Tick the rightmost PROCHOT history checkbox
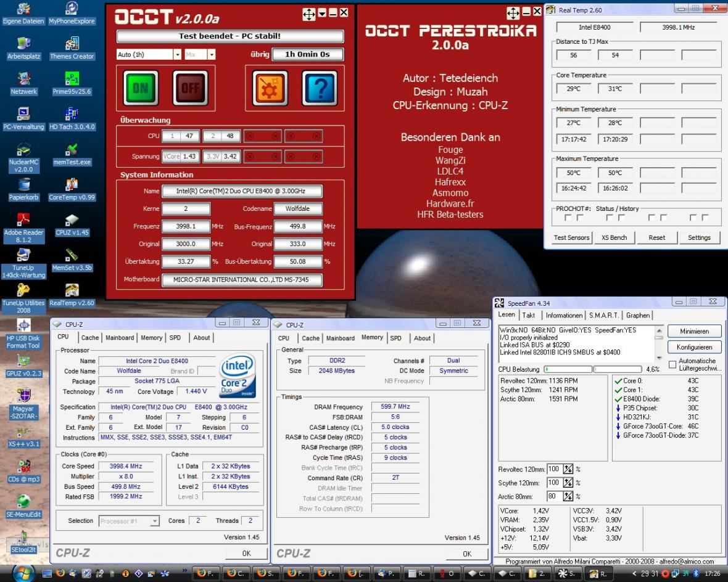Image resolution: width=728 pixels, height=582 pixels. pyautogui.click(x=705, y=218)
